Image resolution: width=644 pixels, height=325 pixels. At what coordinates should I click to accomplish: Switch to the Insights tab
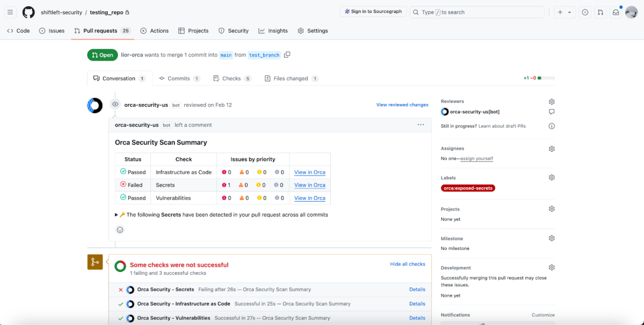point(273,31)
